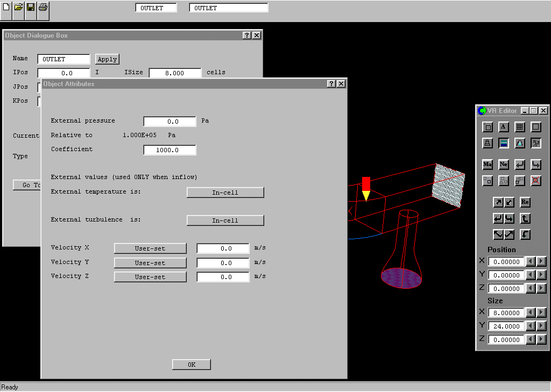Click the Coefficient input field
This screenshot has height=392, width=551.
(x=169, y=150)
